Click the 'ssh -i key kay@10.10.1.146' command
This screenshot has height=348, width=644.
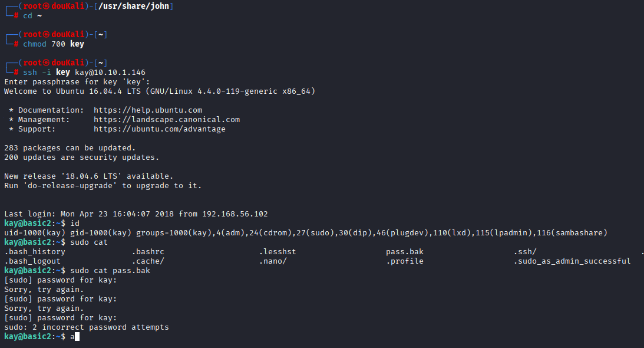tap(80, 73)
